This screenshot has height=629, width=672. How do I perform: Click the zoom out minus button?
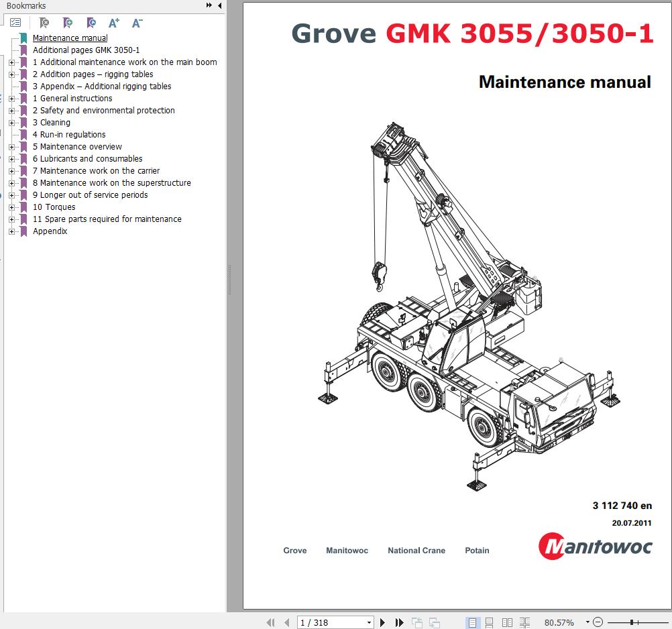coord(598,622)
